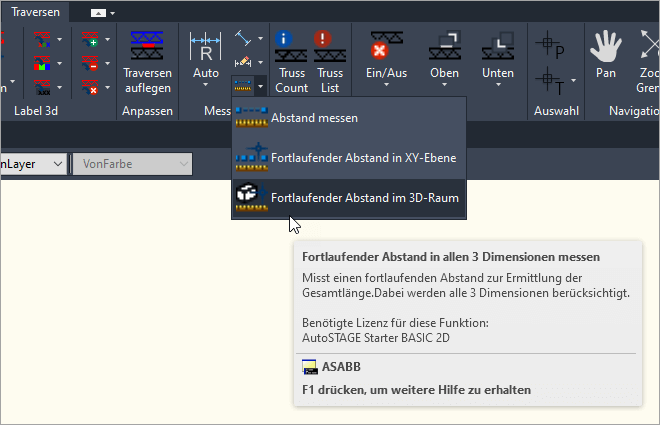
Task: Click truss label black xxx icon
Action: [x=42, y=88]
